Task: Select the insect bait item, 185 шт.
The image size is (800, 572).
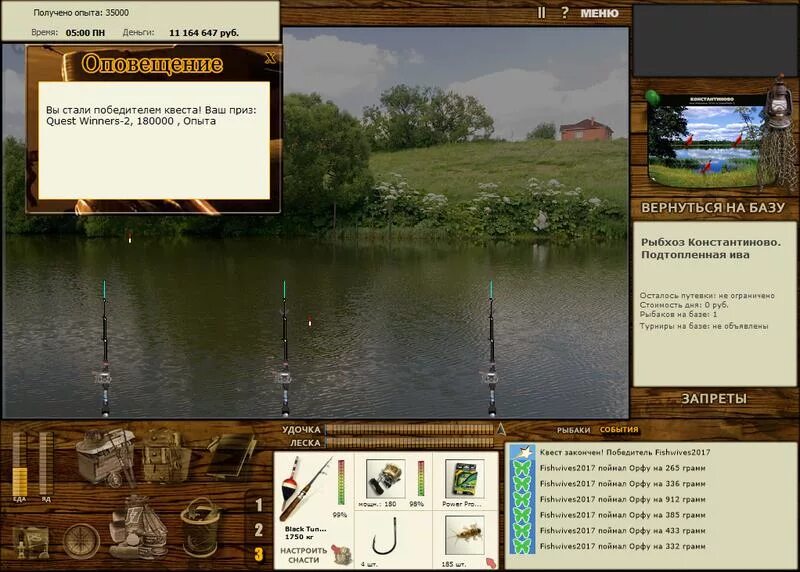Action: tap(464, 535)
